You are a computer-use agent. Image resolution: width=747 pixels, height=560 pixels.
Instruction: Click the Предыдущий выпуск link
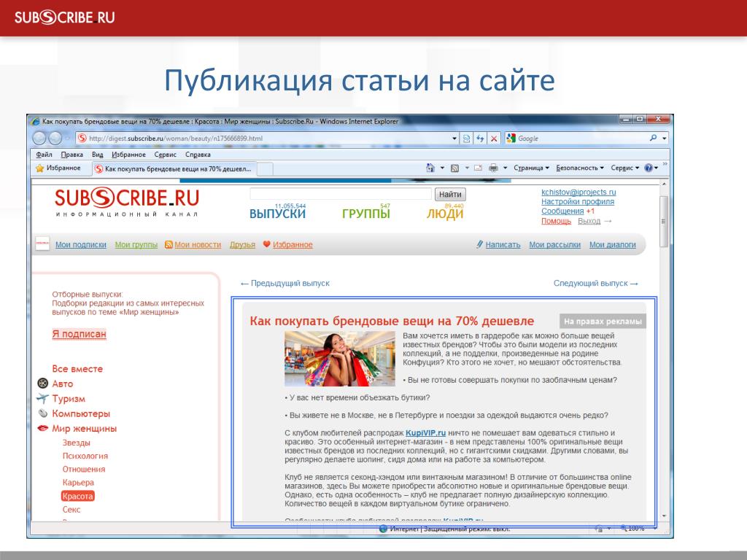[285, 284]
